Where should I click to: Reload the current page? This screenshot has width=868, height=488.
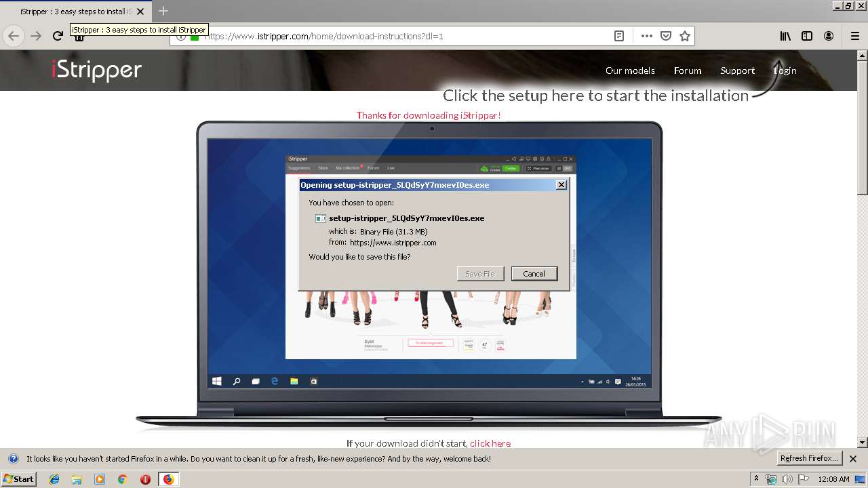tap(58, 36)
